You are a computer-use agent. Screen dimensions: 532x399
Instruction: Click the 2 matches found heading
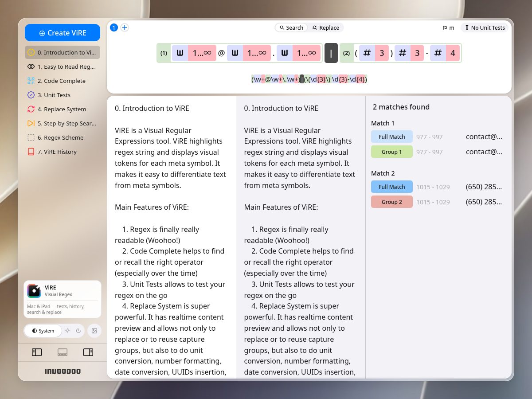click(x=401, y=107)
